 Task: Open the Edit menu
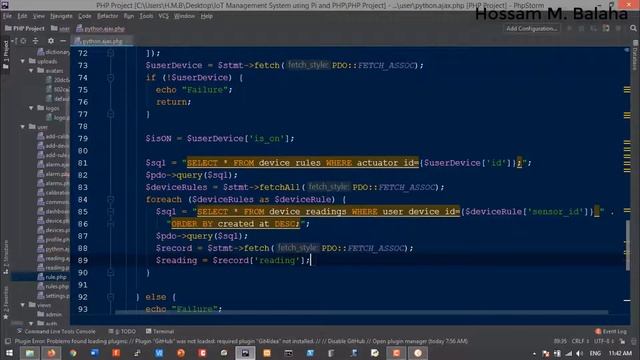pyautogui.click(x=22, y=16)
